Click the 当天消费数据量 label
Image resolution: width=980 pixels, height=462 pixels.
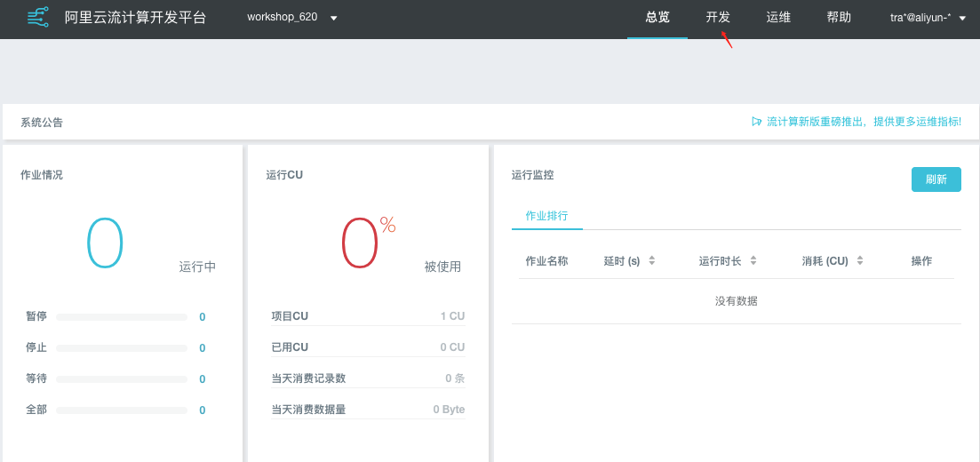[309, 410]
